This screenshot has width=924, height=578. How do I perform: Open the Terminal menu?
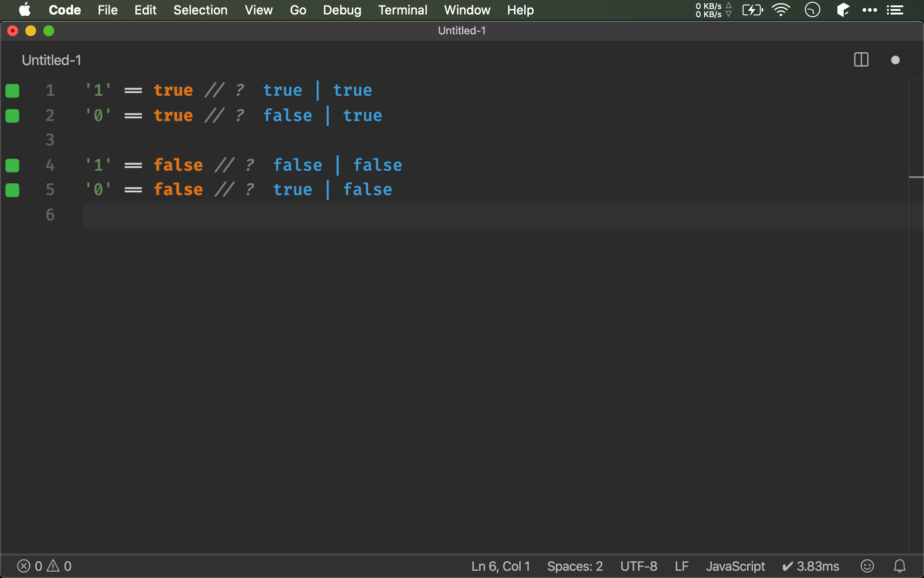pos(402,10)
